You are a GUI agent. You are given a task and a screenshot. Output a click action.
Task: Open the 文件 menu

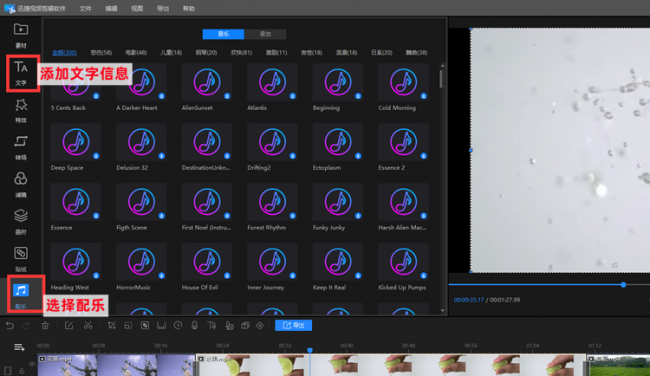click(x=85, y=8)
